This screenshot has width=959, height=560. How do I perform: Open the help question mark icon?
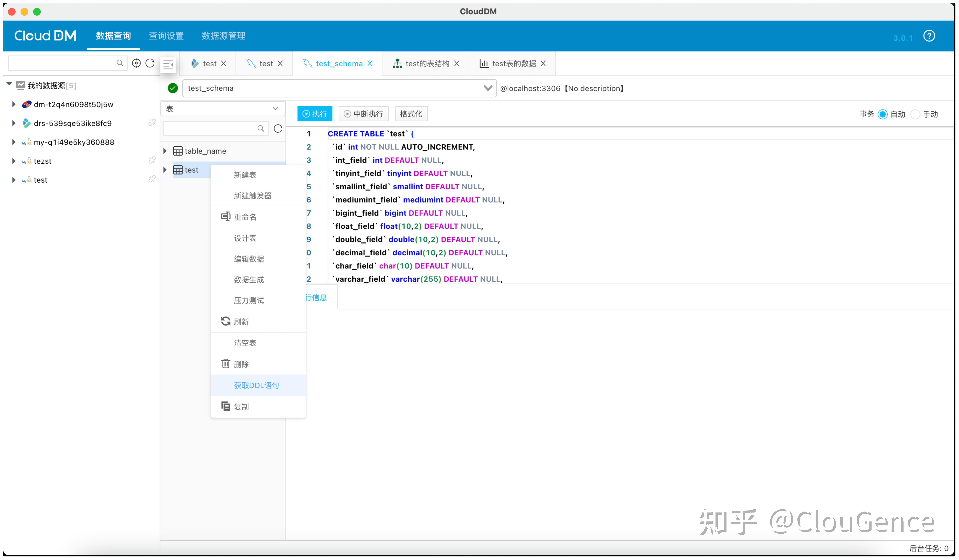929,36
